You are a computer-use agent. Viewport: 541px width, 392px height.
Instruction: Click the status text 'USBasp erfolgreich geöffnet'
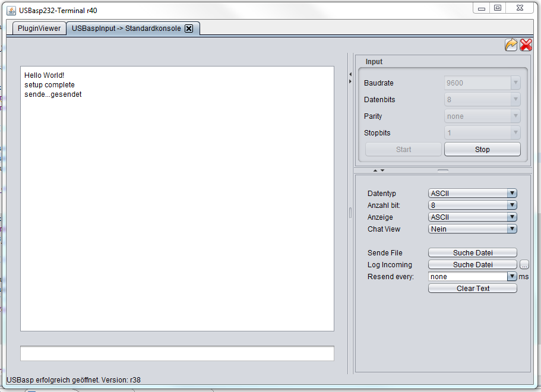click(53, 380)
